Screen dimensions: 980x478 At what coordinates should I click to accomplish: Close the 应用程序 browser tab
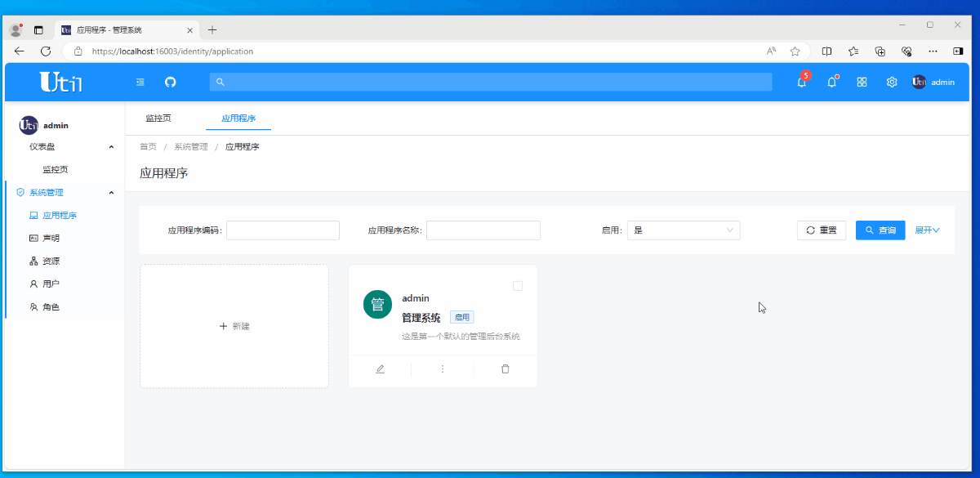tap(190, 30)
